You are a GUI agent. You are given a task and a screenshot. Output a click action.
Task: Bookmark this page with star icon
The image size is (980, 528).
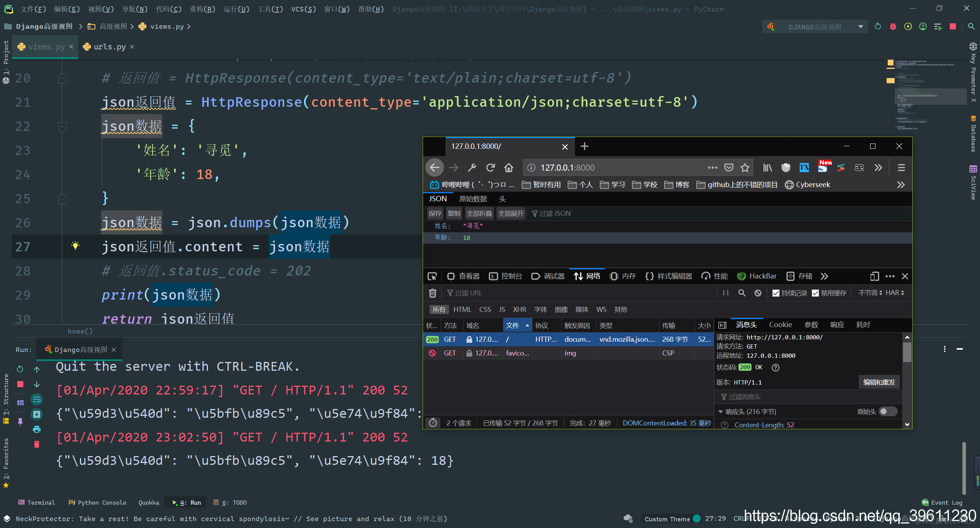click(x=745, y=168)
